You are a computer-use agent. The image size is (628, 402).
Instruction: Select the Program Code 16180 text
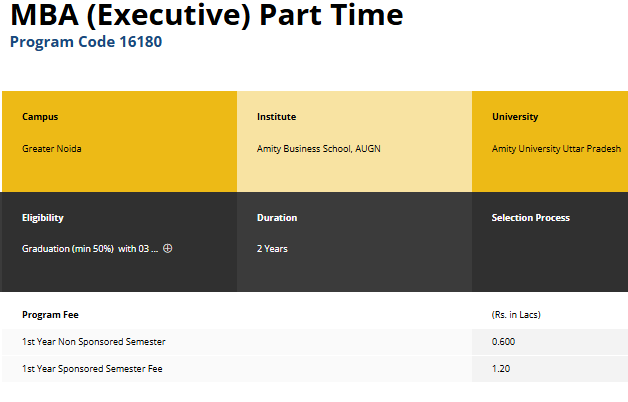tap(85, 42)
